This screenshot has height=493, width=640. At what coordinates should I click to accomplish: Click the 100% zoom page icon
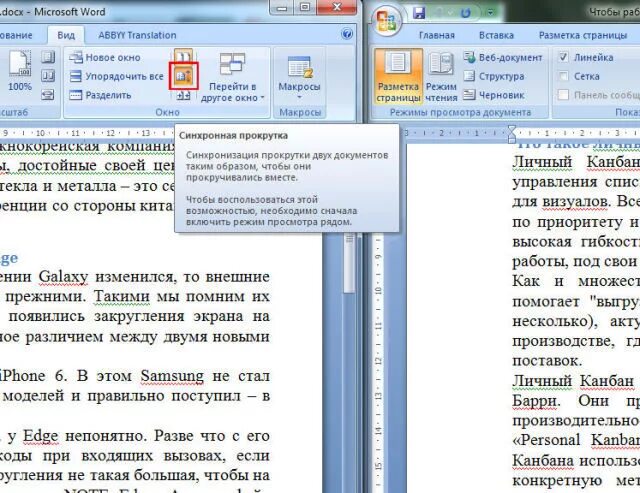point(20,64)
